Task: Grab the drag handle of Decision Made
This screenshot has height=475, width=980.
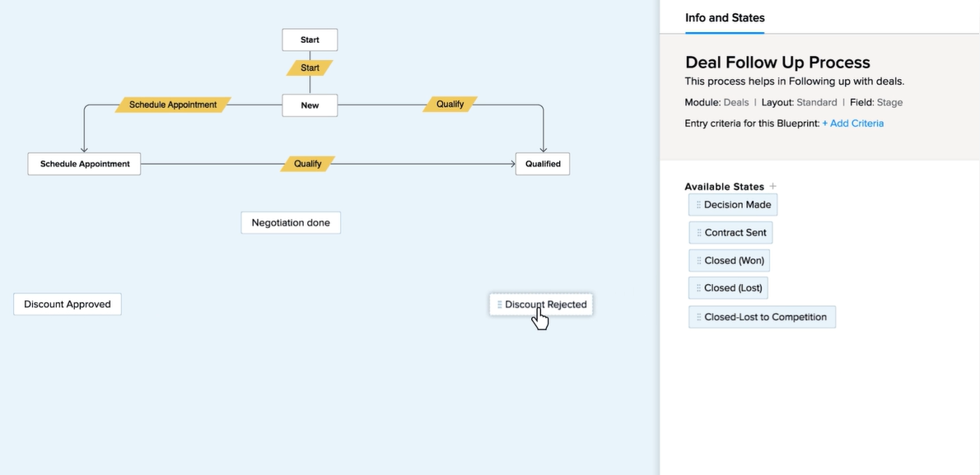Action: point(698,205)
